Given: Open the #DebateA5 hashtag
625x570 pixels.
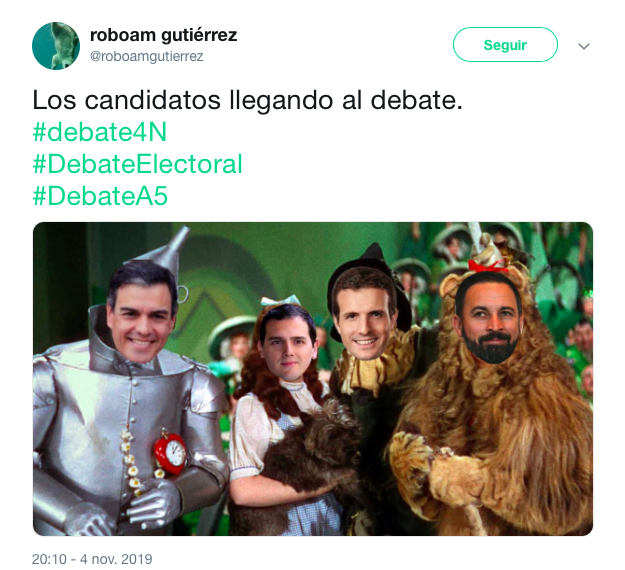Looking at the screenshot, I should [x=100, y=196].
